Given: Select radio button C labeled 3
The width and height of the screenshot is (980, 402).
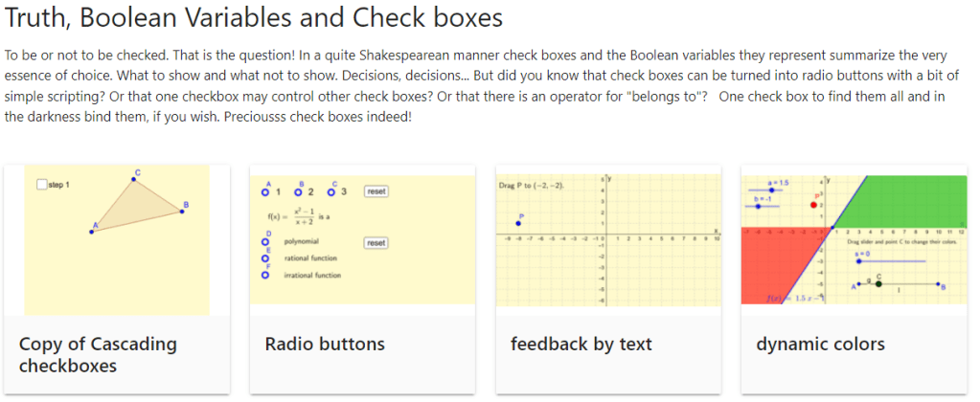Looking at the screenshot, I should coord(331,191).
